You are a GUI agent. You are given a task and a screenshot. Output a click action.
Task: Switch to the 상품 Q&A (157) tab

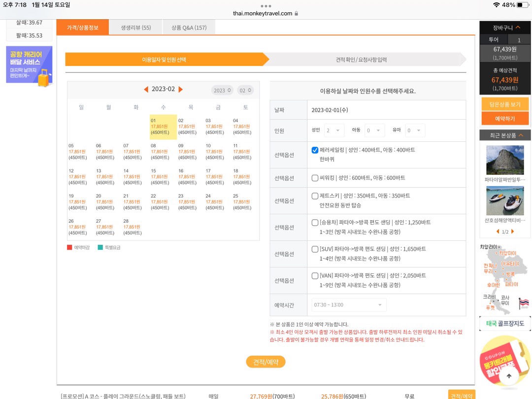coord(189,28)
